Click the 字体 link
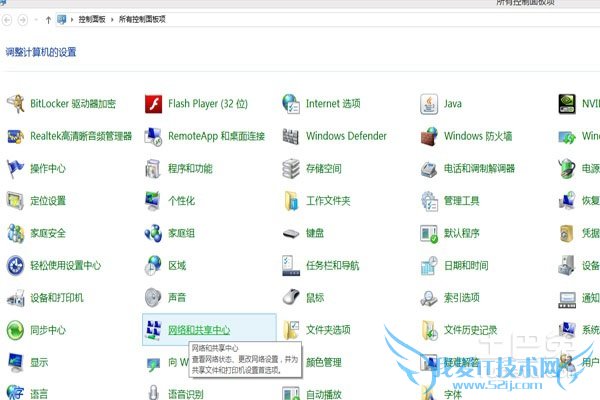 point(453,394)
